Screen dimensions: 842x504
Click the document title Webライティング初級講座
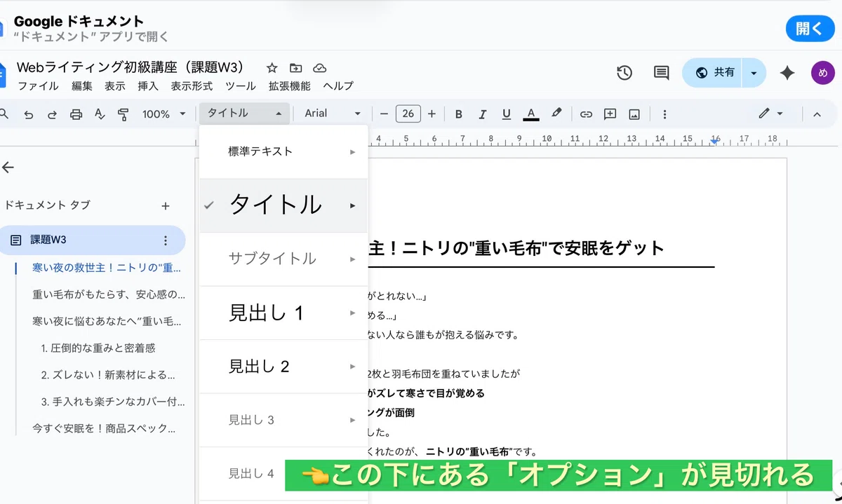click(x=131, y=67)
